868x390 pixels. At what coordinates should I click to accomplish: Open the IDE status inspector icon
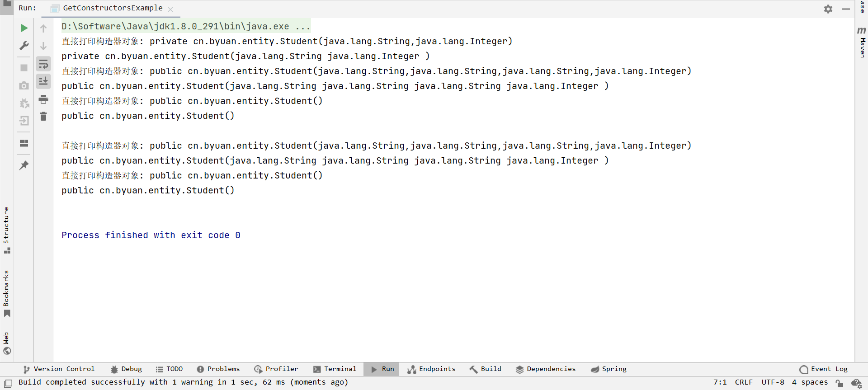856,383
